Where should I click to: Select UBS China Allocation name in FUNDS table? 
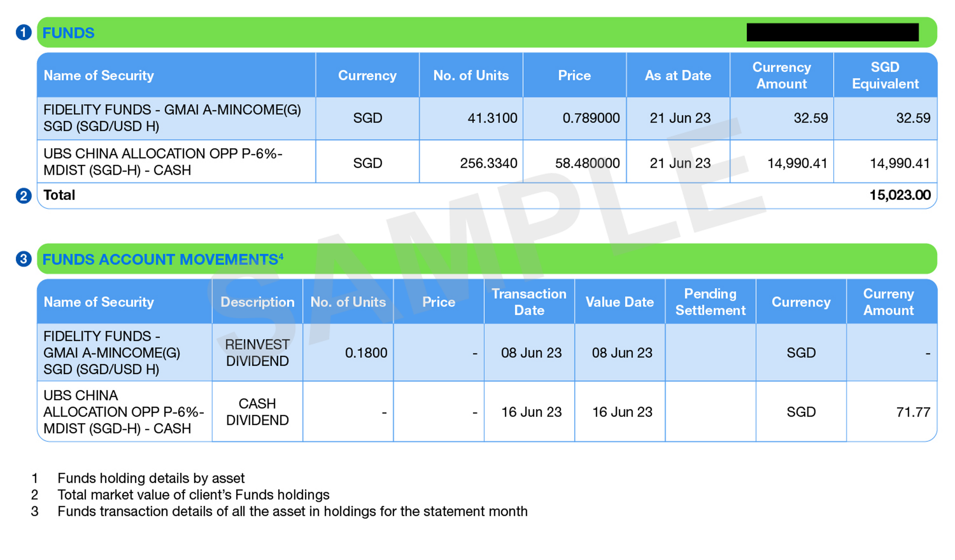click(x=163, y=162)
